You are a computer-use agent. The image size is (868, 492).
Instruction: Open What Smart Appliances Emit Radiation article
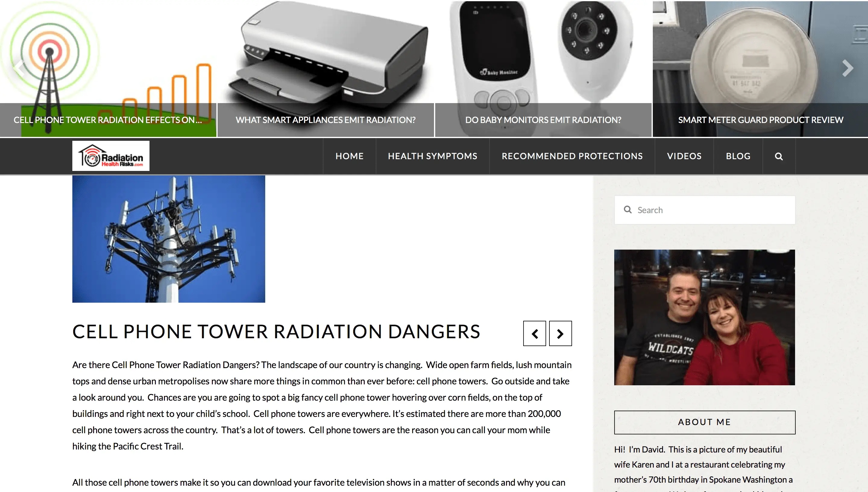pos(325,120)
